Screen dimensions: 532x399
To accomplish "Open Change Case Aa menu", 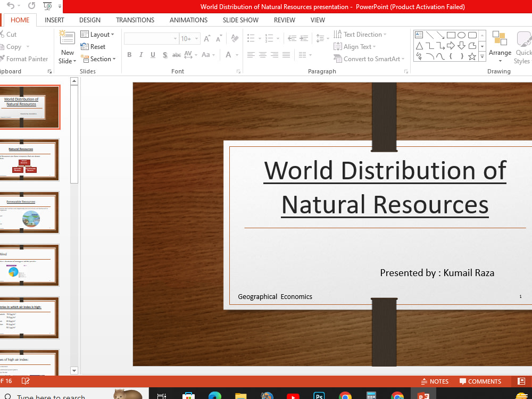I will [x=208, y=55].
